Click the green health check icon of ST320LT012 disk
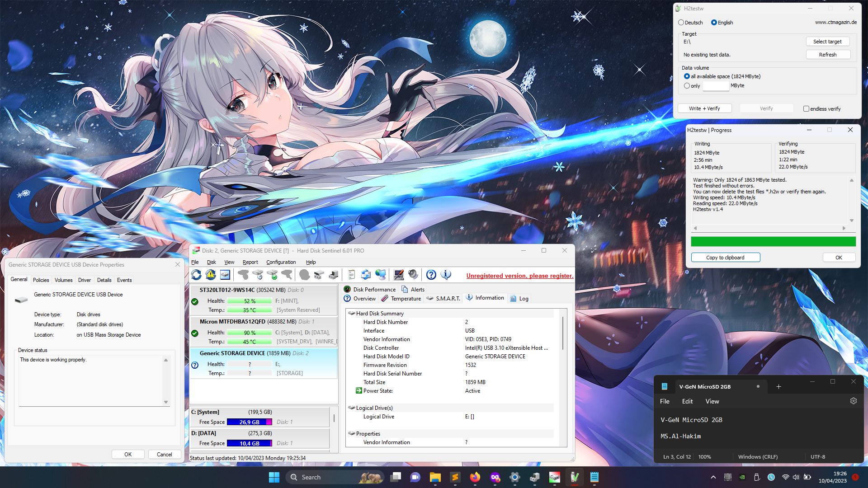This screenshot has height=488, width=868. click(x=195, y=301)
